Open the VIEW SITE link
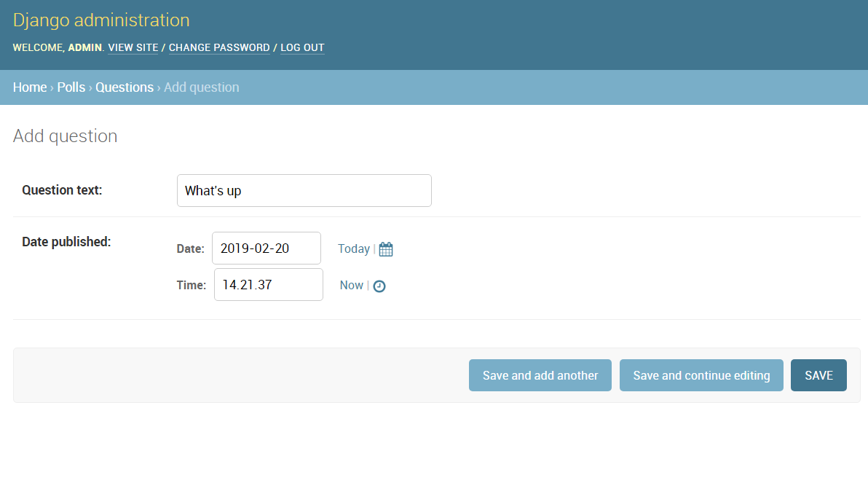This screenshot has height=478, width=868. point(133,47)
